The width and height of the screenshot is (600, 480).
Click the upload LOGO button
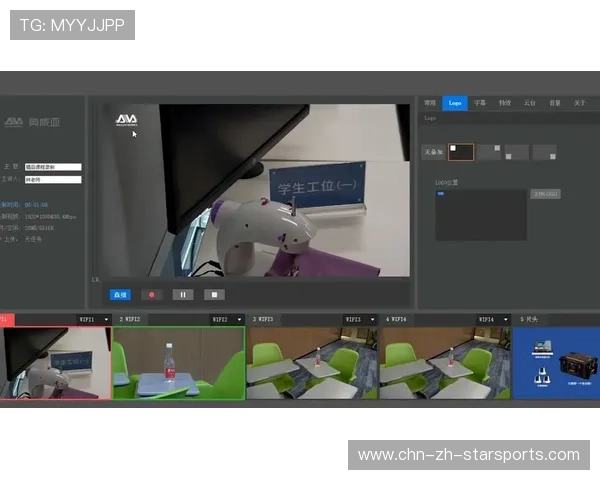coord(545,194)
